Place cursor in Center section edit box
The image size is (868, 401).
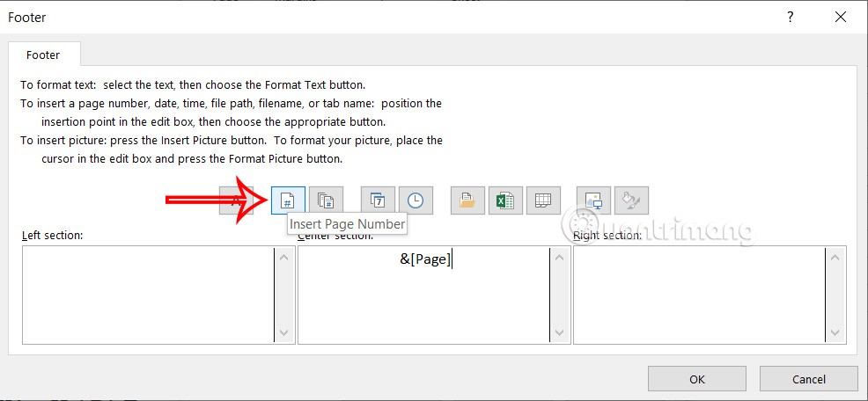coord(423,295)
